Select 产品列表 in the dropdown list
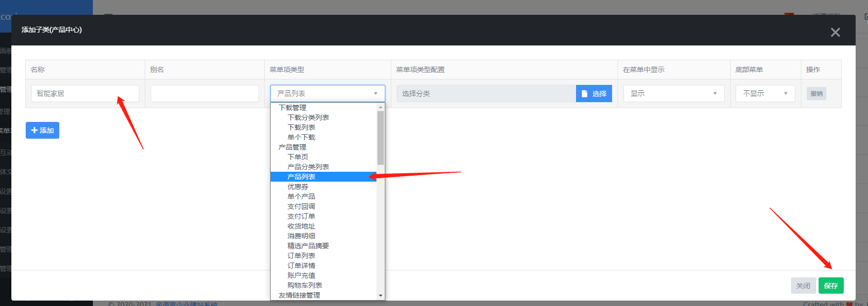 tap(301, 177)
